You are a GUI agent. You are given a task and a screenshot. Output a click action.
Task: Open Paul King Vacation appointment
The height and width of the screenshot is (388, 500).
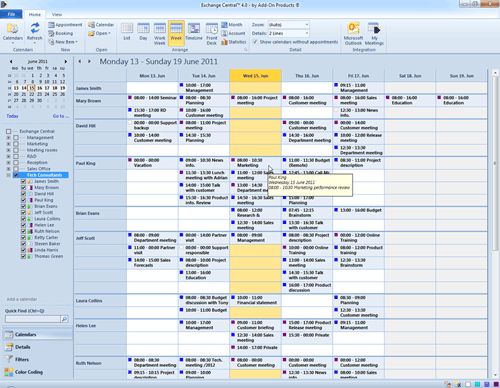pyautogui.click(x=152, y=163)
